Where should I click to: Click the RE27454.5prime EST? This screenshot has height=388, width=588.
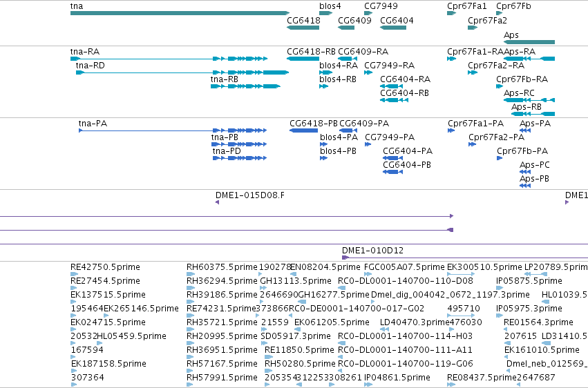click(x=73, y=289)
